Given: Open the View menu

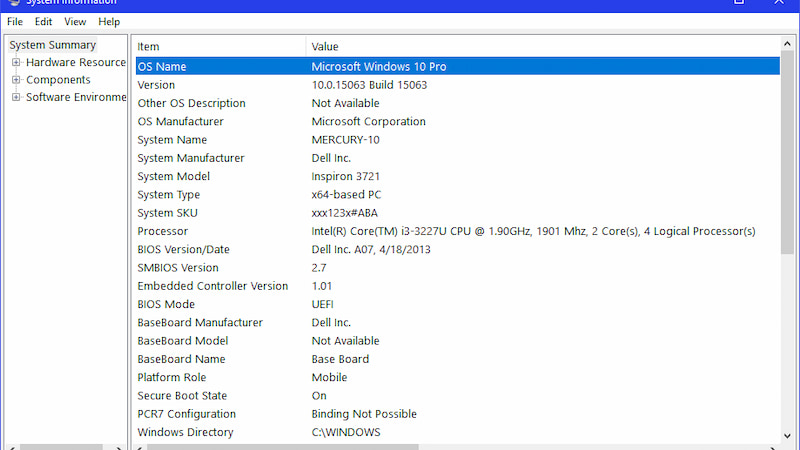Looking at the screenshot, I should tap(75, 21).
